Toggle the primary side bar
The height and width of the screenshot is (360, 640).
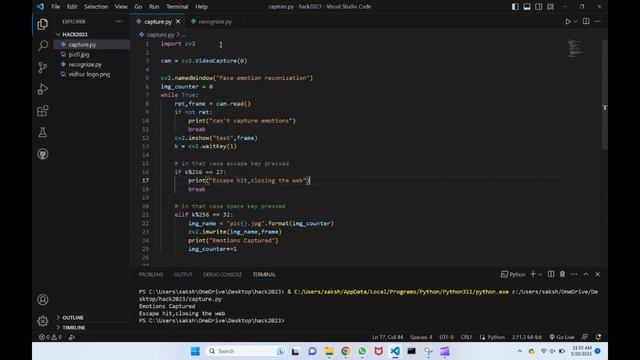[516, 7]
